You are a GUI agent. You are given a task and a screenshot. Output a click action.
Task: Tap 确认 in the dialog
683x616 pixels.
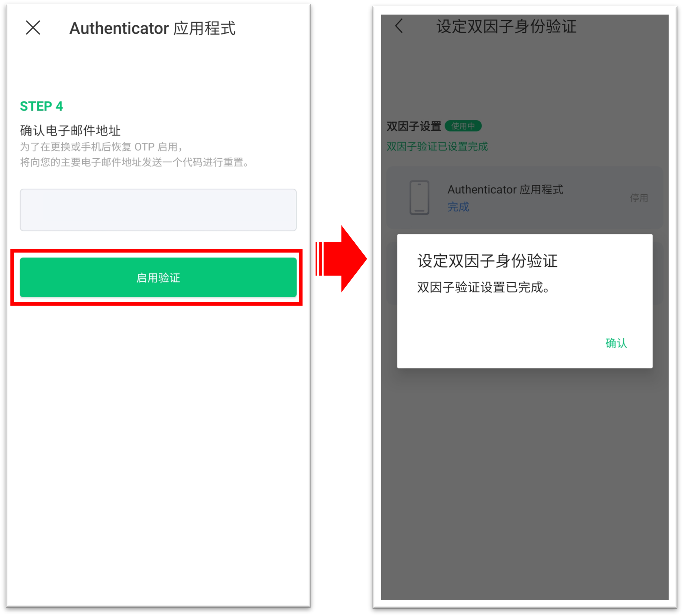click(616, 343)
